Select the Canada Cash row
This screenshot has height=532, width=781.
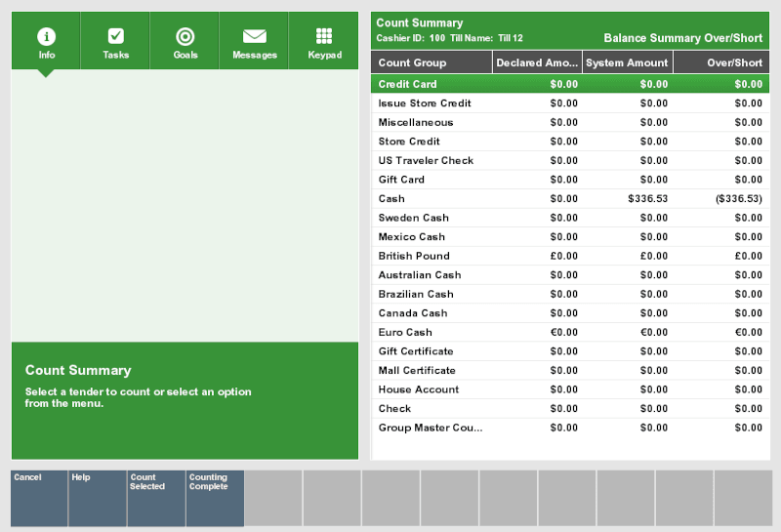pos(570,312)
